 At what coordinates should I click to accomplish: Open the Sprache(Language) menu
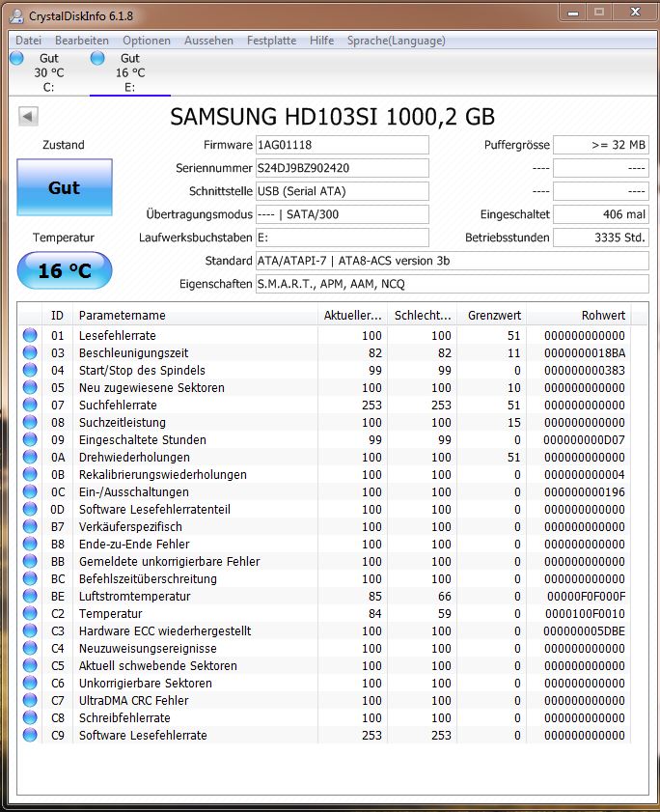pyautogui.click(x=396, y=41)
